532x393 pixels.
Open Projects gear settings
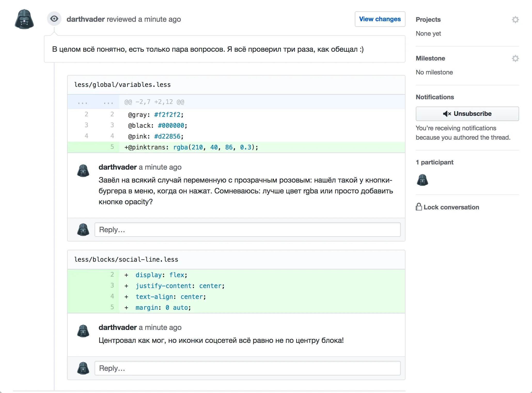click(515, 20)
